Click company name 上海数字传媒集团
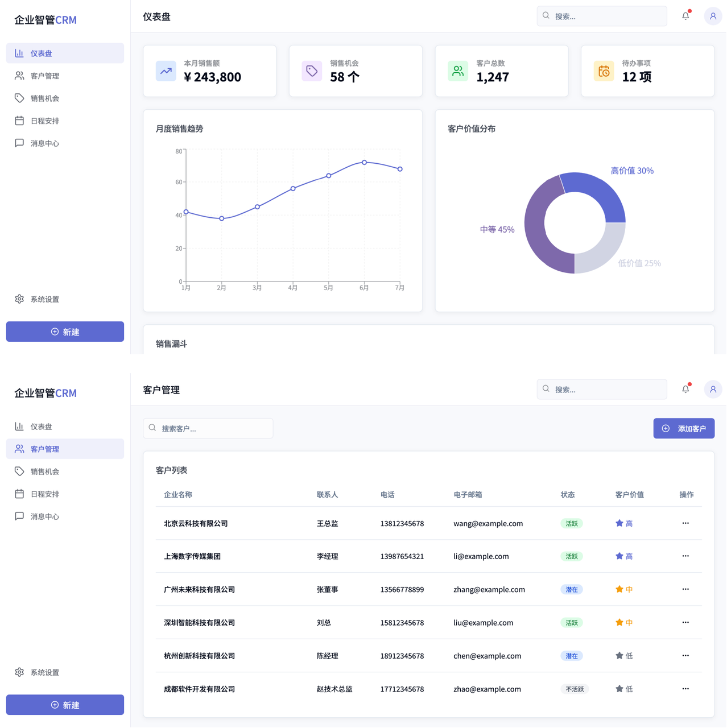 click(192, 556)
